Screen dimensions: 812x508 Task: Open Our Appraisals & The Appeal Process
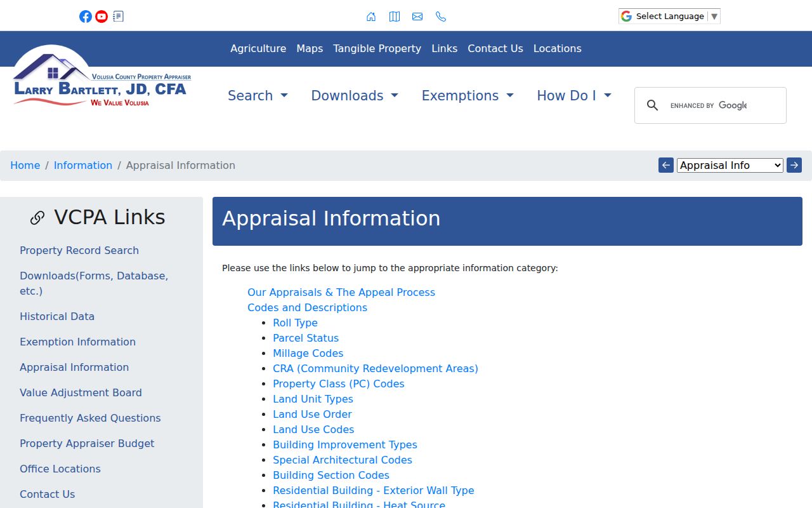pyautogui.click(x=341, y=292)
